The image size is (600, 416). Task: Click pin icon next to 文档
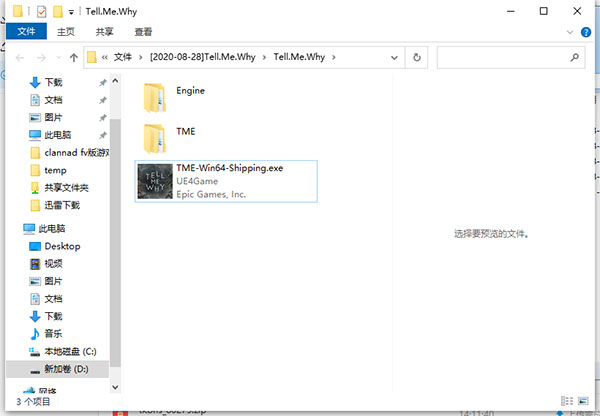click(103, 100)
